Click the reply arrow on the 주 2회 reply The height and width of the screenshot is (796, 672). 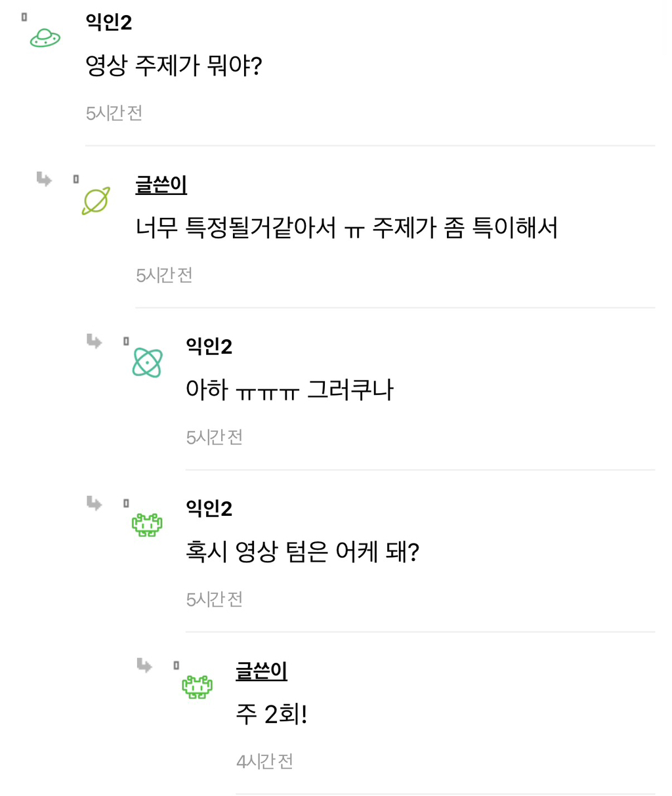tap(143, 666)
